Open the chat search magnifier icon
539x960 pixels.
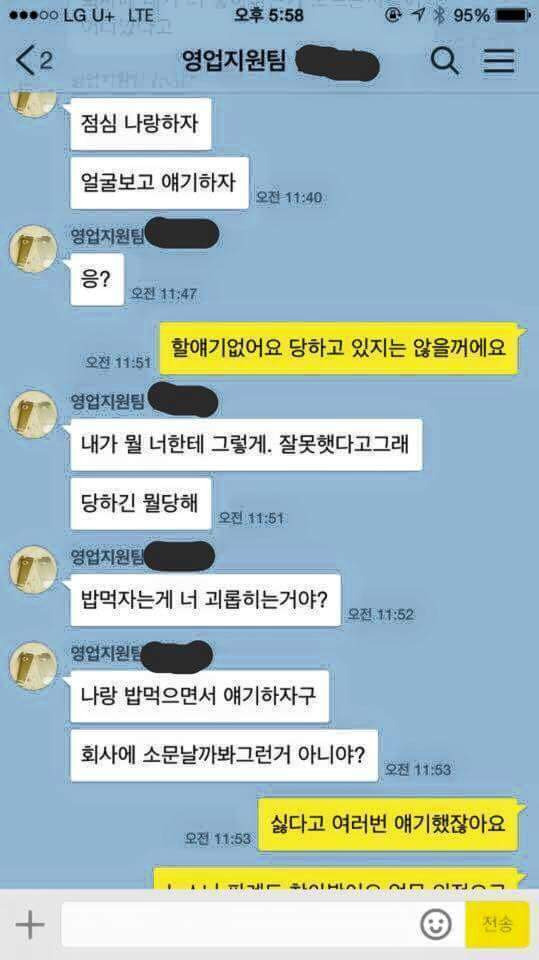pyautogui.click(x=444, y=60)
